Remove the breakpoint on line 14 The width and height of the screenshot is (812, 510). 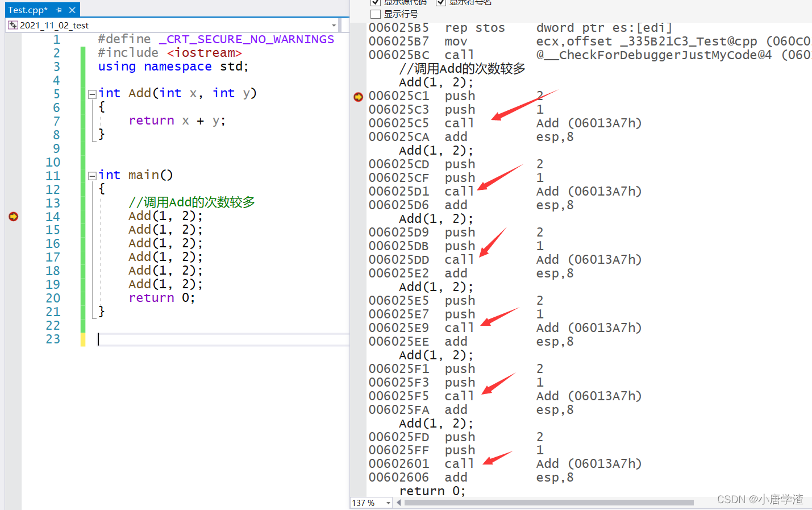point(14,216)
